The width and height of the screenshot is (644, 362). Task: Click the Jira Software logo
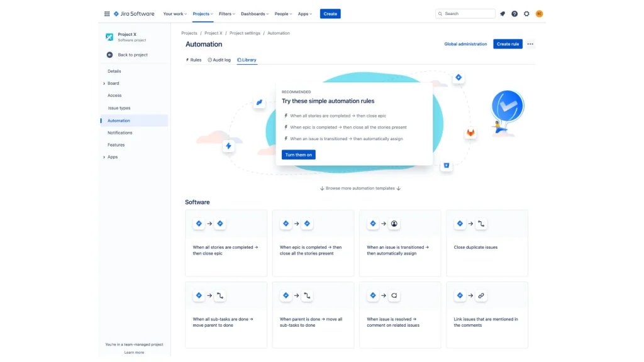coord(133,14)
